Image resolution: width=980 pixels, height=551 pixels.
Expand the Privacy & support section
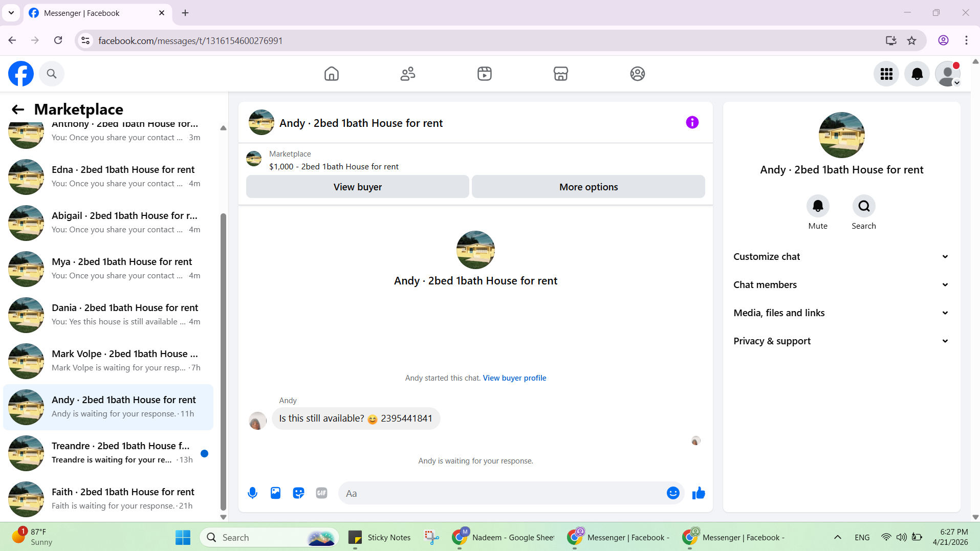[841, 341]
